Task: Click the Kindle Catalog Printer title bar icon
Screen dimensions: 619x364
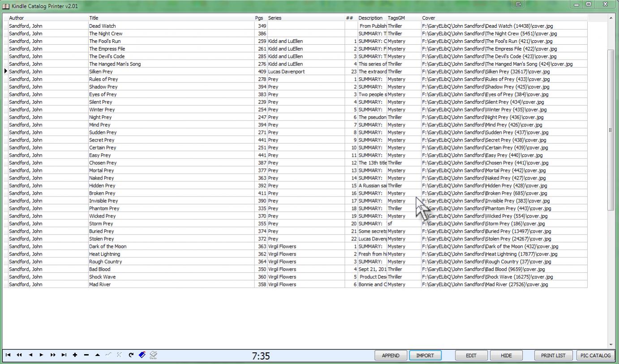Action: (x=6, y=6)
